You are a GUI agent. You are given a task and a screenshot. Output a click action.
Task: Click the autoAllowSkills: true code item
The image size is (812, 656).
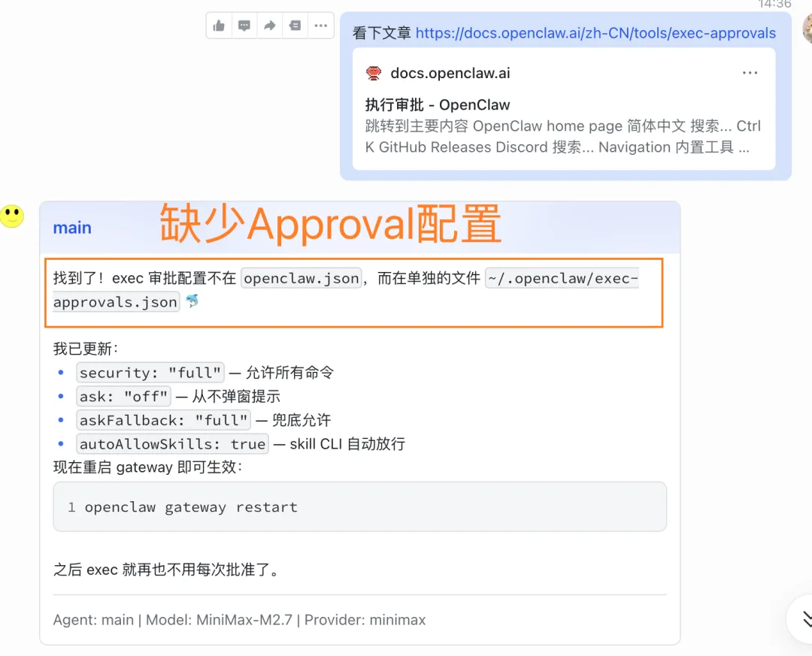click(172, 443)
